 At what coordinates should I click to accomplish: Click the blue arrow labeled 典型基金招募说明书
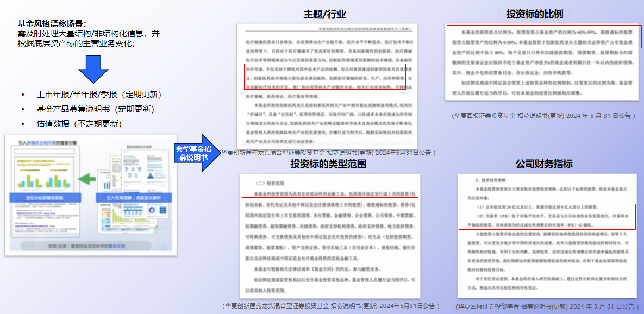195,153
